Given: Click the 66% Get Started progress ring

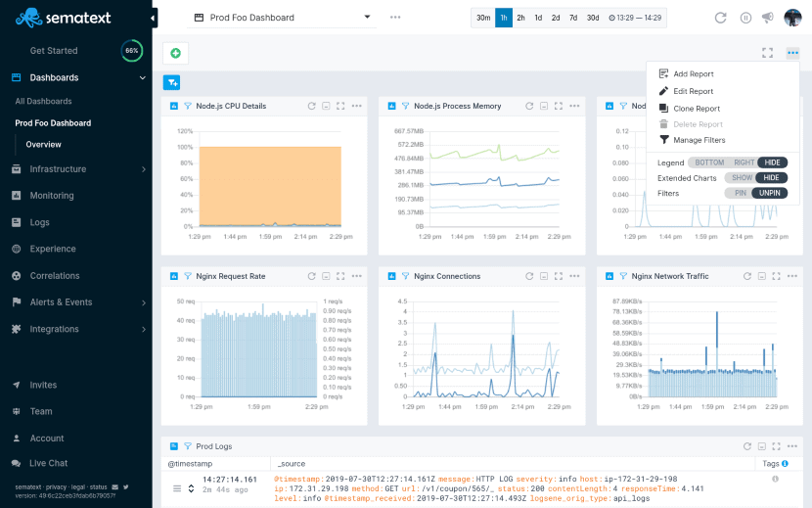Looking at the screenshot, I should click(x=131, y=51).
